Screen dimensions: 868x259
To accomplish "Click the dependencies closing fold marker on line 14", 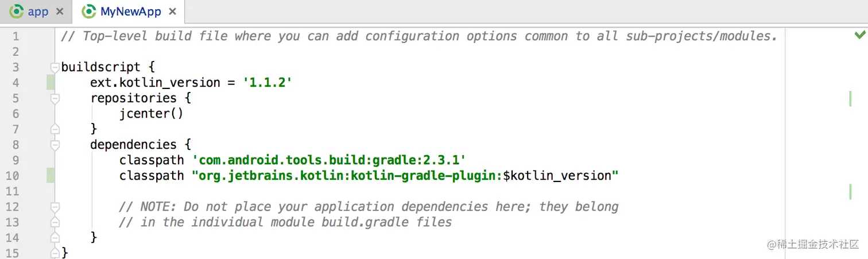I will (55, 238).
